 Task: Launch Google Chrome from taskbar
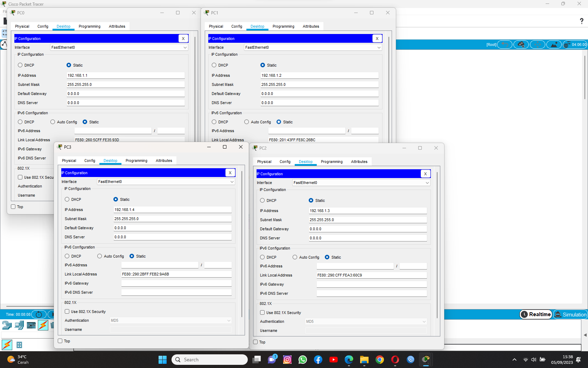(x=380, y=360)
